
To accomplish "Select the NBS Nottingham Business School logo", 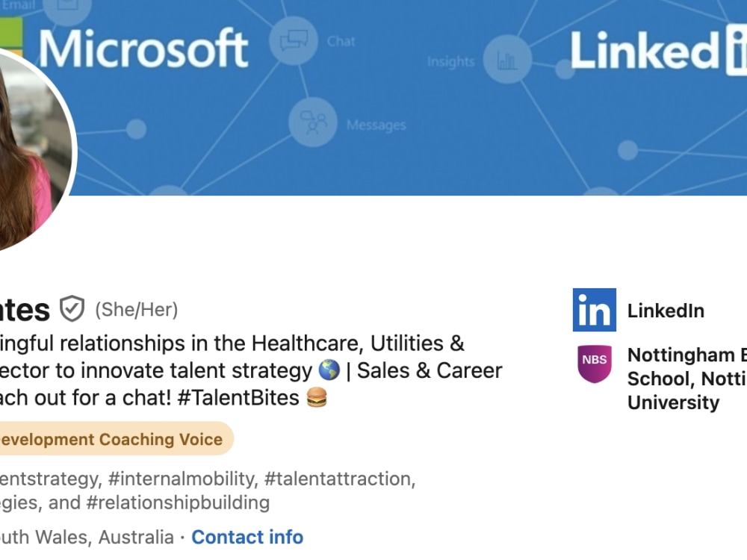I will click(594, 363).
